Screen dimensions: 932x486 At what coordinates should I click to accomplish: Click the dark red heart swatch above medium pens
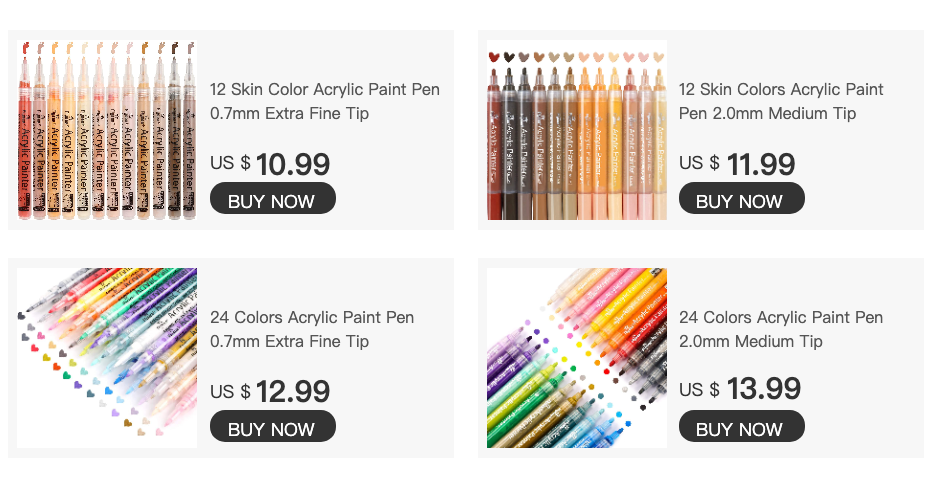tap(494, 57)
